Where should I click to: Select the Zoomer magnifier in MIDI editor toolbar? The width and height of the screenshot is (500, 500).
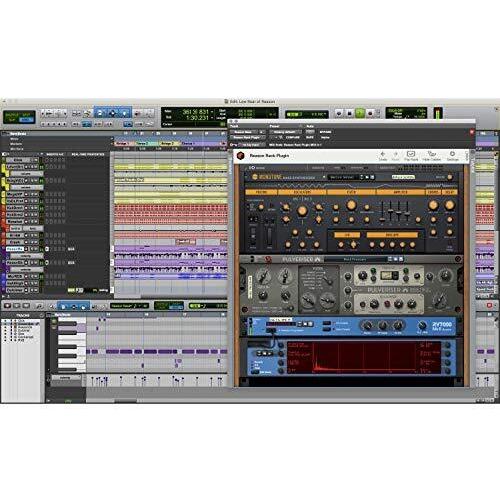(39, 305)
